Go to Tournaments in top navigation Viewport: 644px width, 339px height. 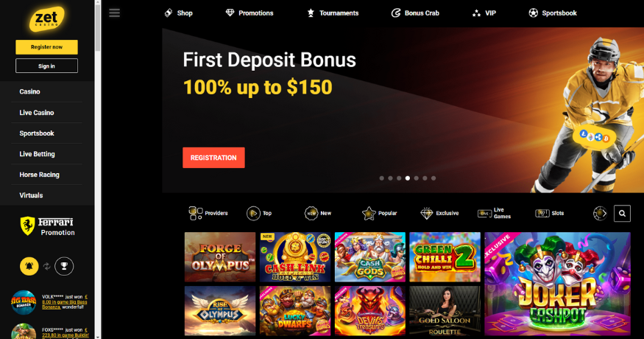[x=333, y=13]
